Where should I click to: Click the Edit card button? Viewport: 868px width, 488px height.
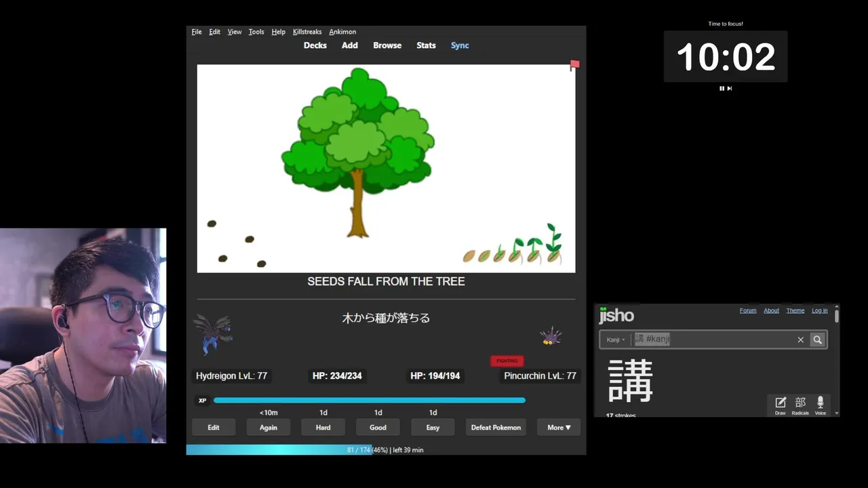coord(214,428)
